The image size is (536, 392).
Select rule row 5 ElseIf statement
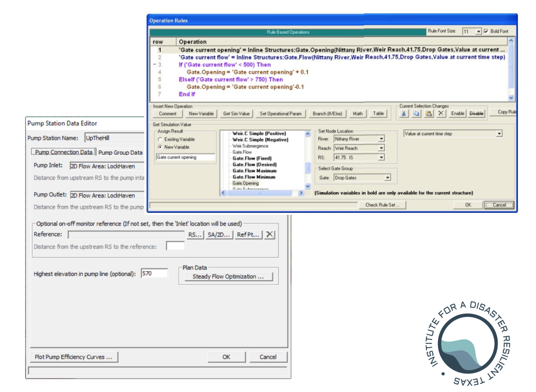pos(231,79)
